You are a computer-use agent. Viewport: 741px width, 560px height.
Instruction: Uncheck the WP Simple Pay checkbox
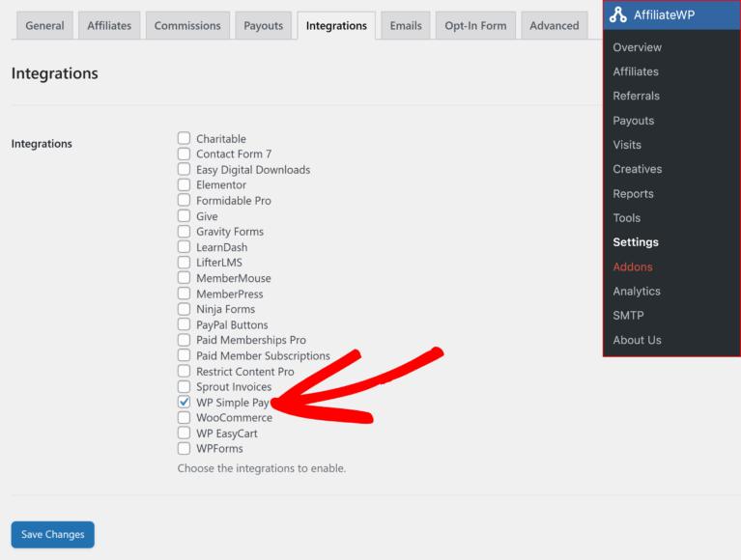(184, 403)
